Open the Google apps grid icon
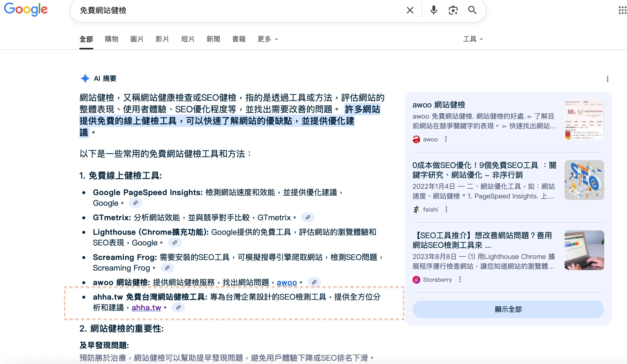The image size is (627, 364). (x=622, y=10)
